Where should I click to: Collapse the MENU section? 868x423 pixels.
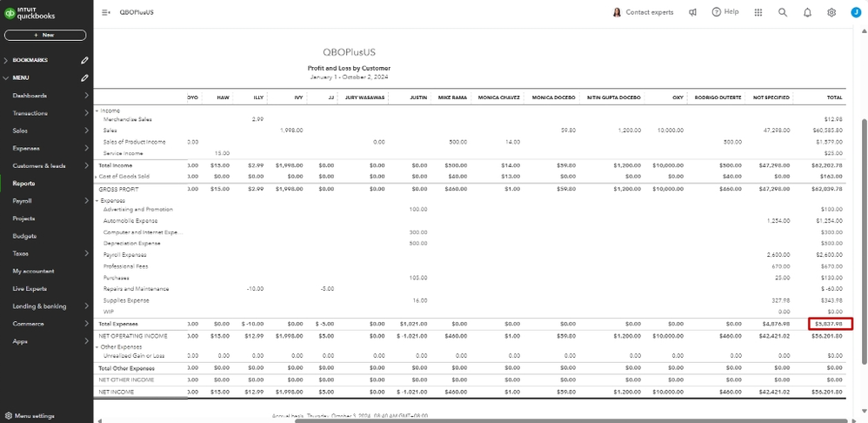point(6,78)
